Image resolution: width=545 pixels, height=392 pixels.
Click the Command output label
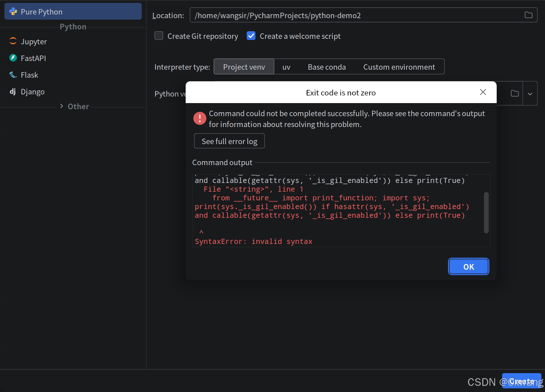[222, 163]
